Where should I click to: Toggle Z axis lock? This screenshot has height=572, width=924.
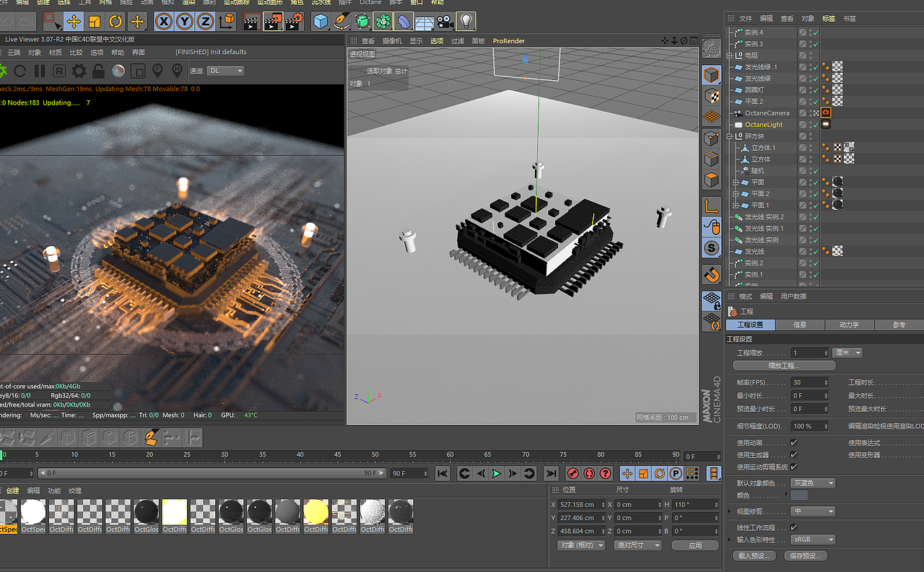click(205, 22)
